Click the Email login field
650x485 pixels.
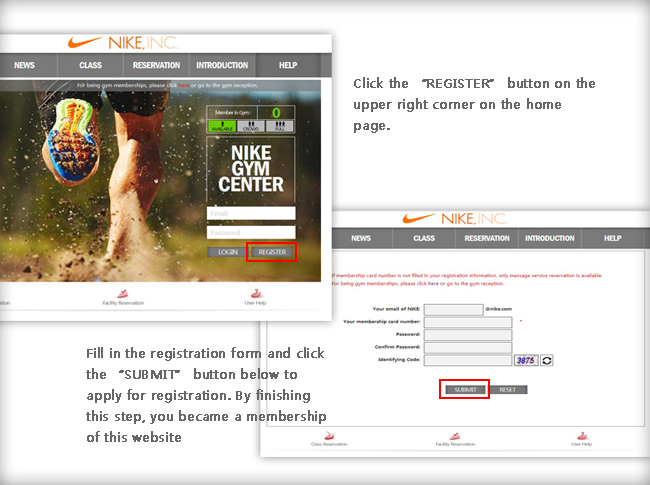click(x=251, y=213)
